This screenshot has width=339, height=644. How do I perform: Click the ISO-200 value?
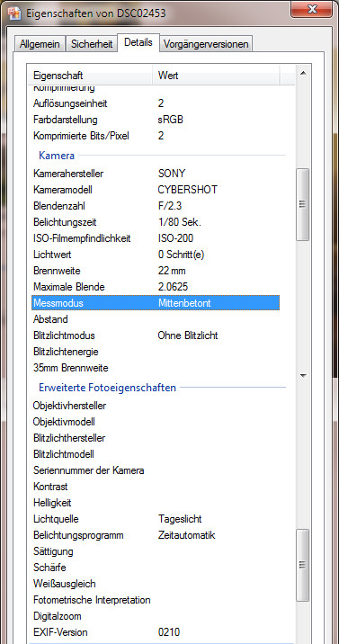click(175, 238)
